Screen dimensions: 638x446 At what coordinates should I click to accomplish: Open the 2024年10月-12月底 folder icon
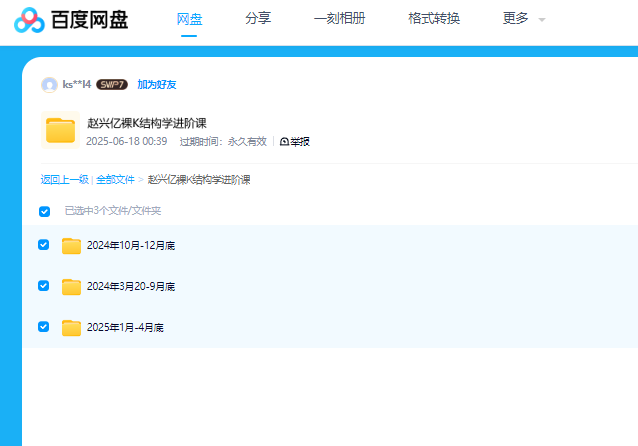click(72, 246)
